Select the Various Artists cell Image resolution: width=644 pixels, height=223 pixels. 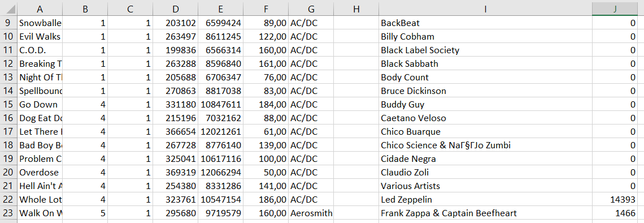[x=485, y=186]
